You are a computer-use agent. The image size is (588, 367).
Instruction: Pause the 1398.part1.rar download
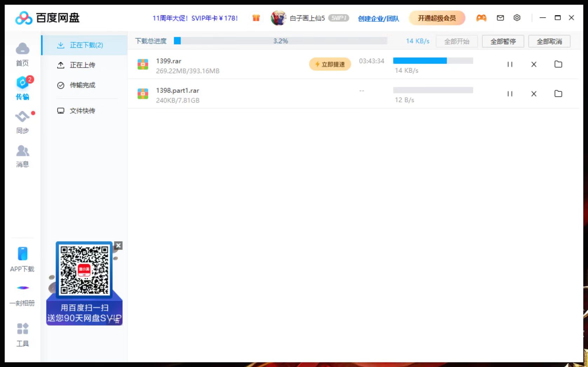(x=510, y=94)
